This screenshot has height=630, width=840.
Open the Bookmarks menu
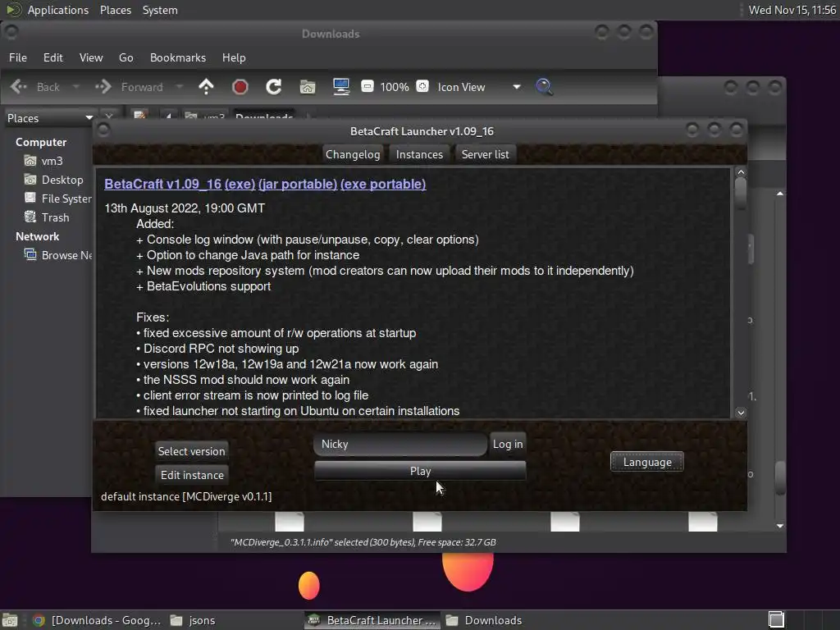click(178, 57)
